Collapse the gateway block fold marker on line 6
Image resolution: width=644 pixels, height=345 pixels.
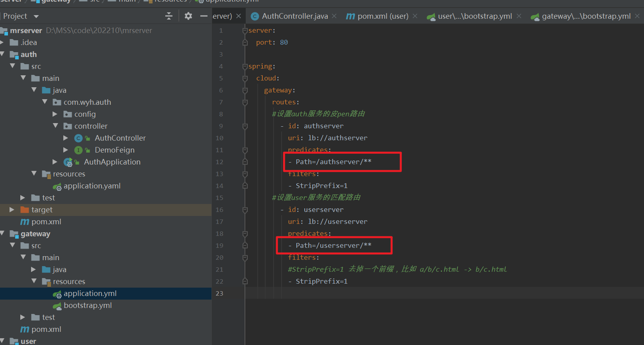pyautogui.click(x=245, y=90)
